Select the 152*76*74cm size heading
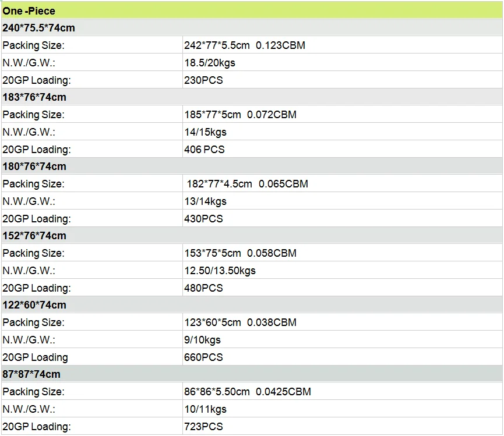504x436 pixels. click(34, 236)
